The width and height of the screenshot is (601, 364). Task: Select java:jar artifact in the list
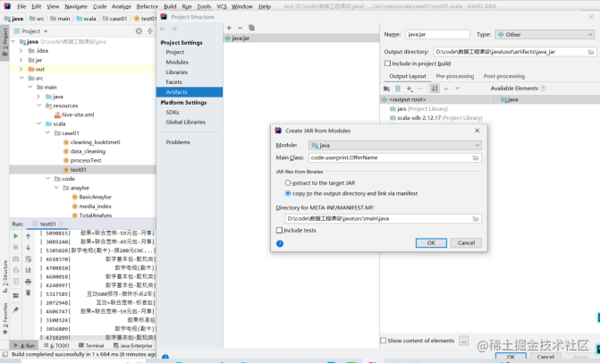pos(301,38)
